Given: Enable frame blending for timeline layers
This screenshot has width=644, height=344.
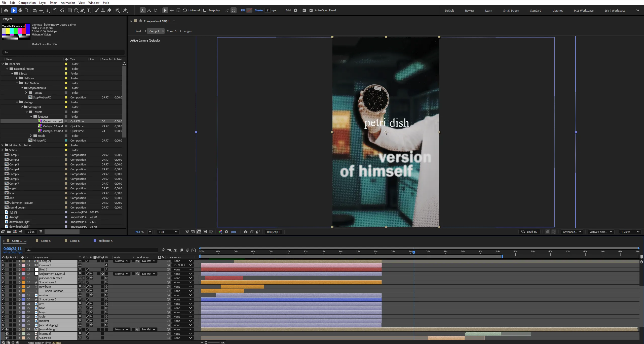Looking at the screenshot, I should [x=181, y=250].
